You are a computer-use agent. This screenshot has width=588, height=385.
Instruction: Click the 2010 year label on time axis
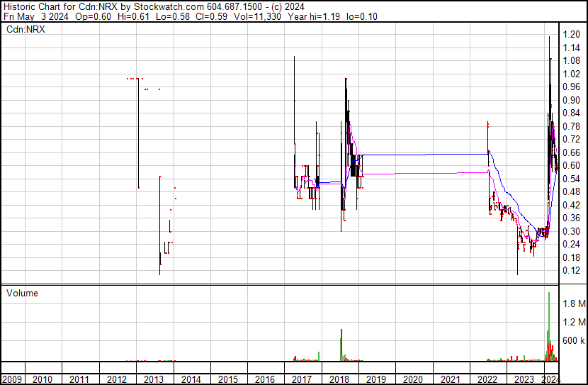[43, 379]
